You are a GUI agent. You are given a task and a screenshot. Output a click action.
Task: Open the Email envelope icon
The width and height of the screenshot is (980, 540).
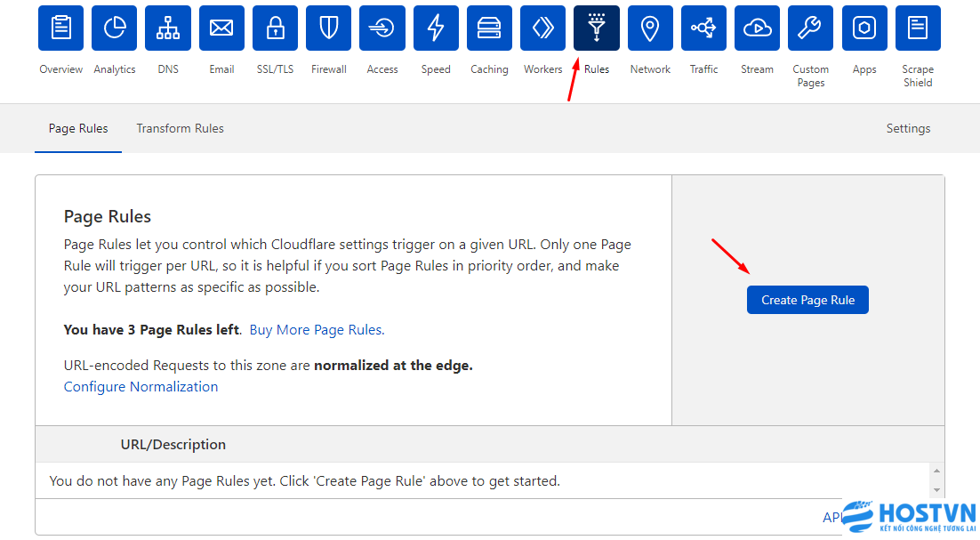tap(221, 28)
